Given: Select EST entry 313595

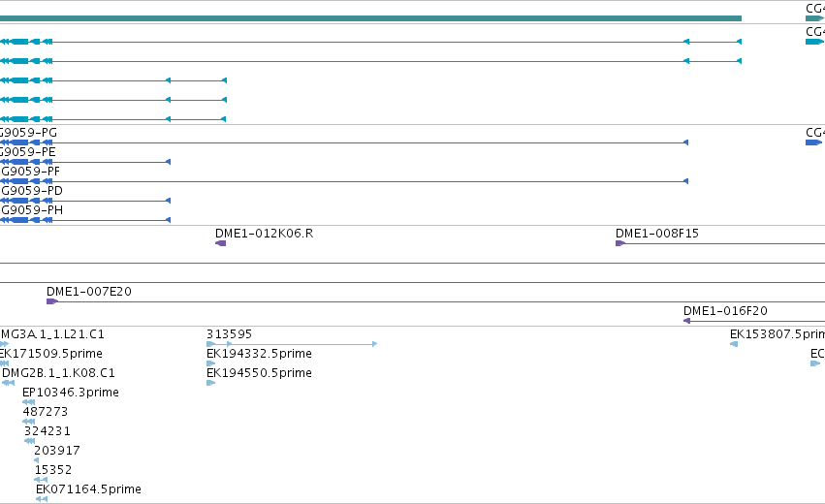Looking at the screenshot, I should [230, 334].
